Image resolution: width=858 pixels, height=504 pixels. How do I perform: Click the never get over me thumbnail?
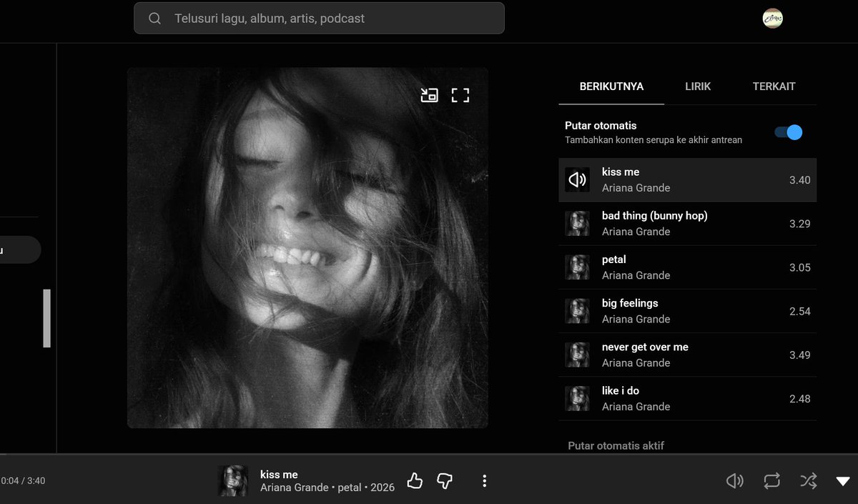pos(577,355)
